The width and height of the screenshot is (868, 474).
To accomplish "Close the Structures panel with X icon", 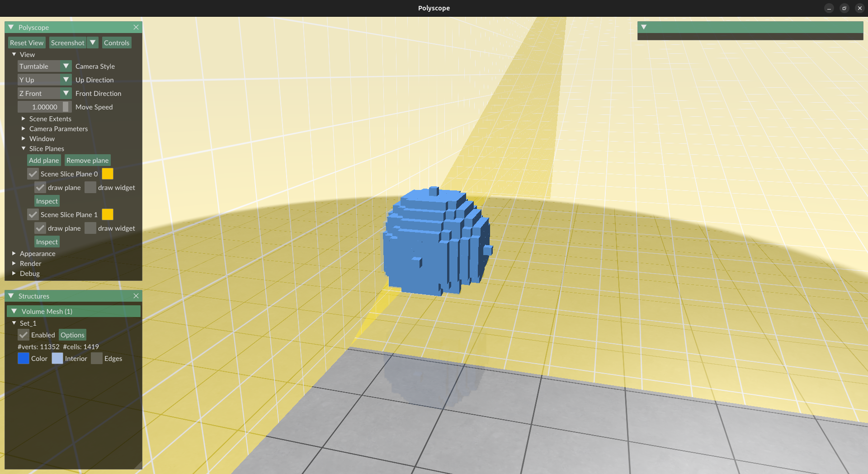I will click(x=136, y=296).
